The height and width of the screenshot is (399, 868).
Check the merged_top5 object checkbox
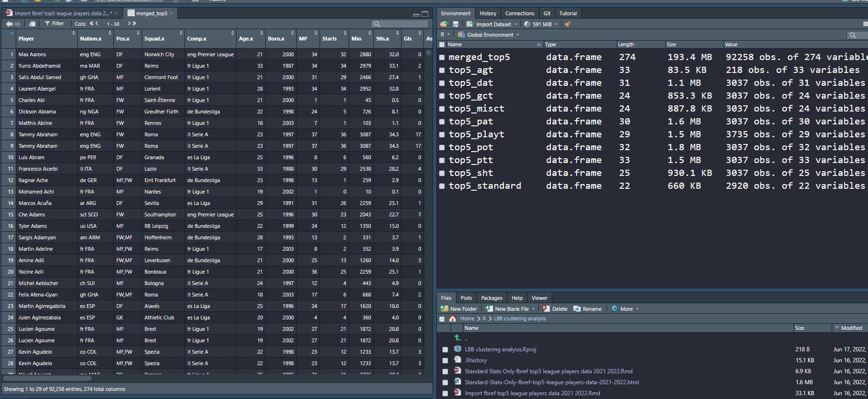pos(442,57)
